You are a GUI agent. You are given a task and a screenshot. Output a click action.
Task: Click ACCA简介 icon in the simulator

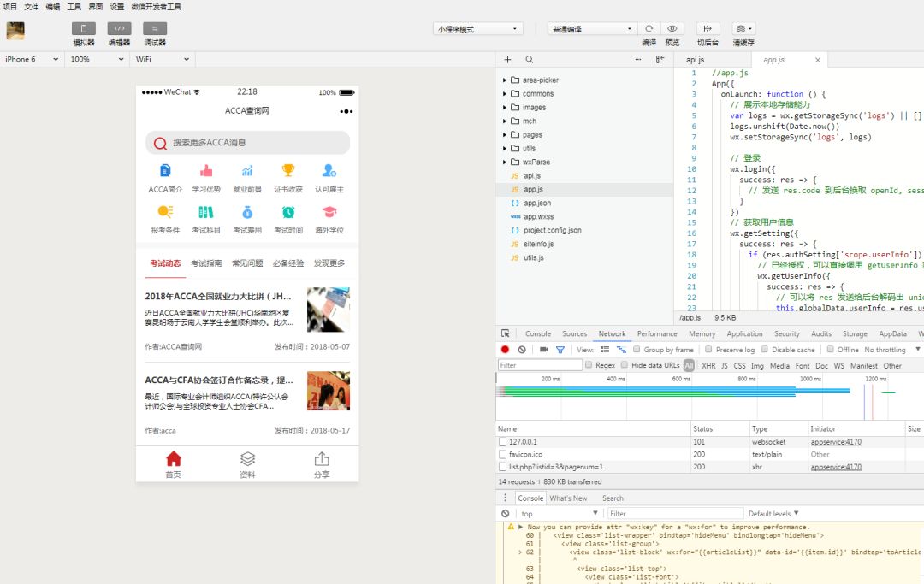pyautogui.click(x=165, y=171)
